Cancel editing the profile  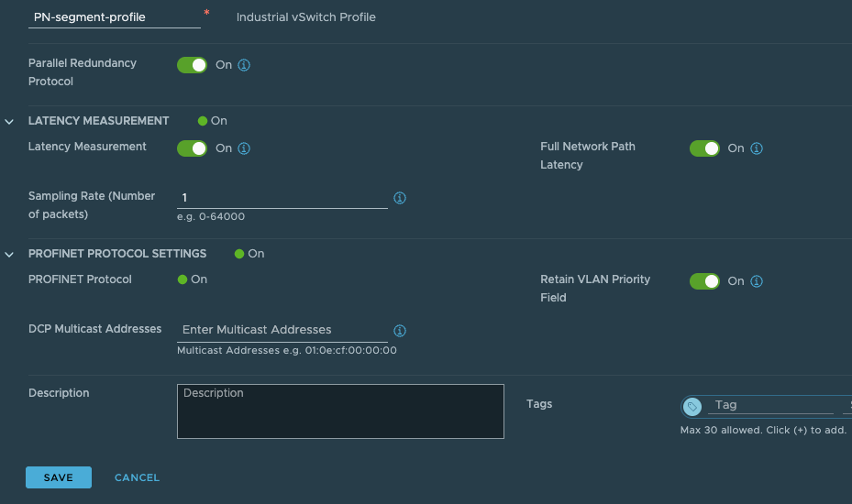pyautogui.click(x=137, y=477)
